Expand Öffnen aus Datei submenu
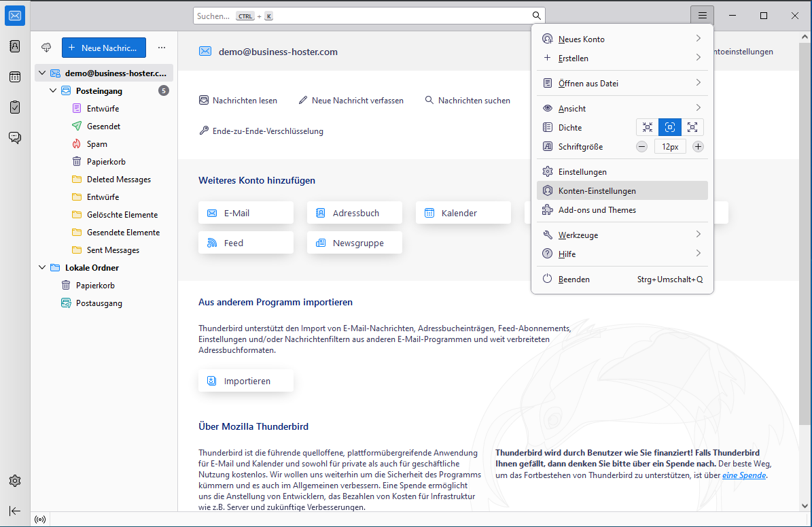The image size is (812, 527). [x=622, y=83]
